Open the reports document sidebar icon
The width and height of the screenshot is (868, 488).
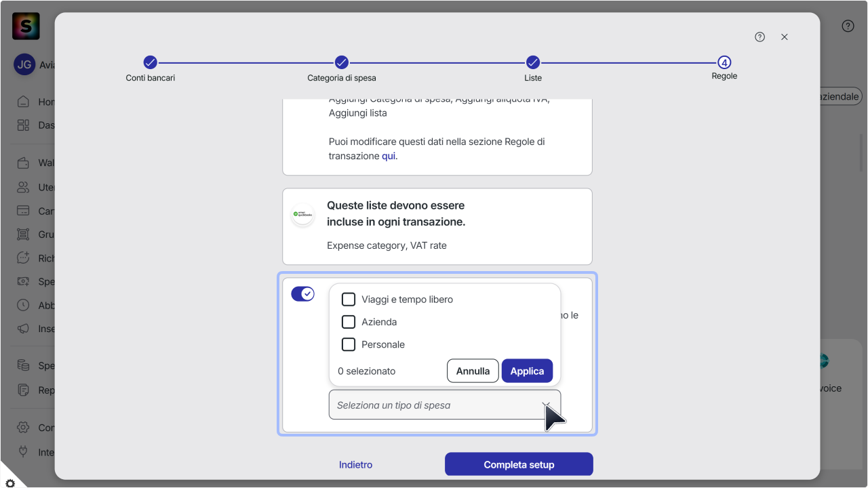[x=24, y=390]
